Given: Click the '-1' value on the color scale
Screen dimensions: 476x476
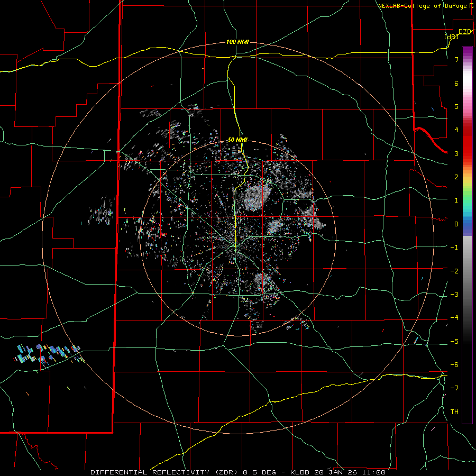Looking at the screenshot, I should (454, 248).
